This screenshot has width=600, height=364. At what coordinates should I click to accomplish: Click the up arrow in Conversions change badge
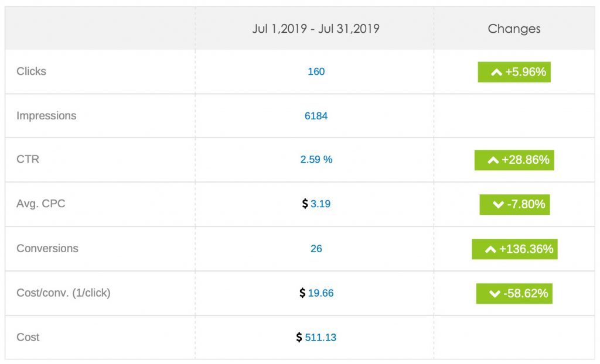coord(490,250)
